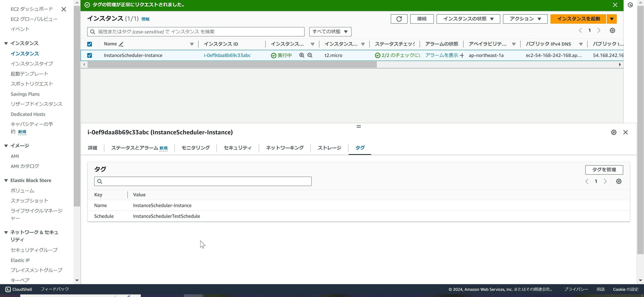
Task: Open the tags table settings gear icon
Action: [x=619, y=181]
